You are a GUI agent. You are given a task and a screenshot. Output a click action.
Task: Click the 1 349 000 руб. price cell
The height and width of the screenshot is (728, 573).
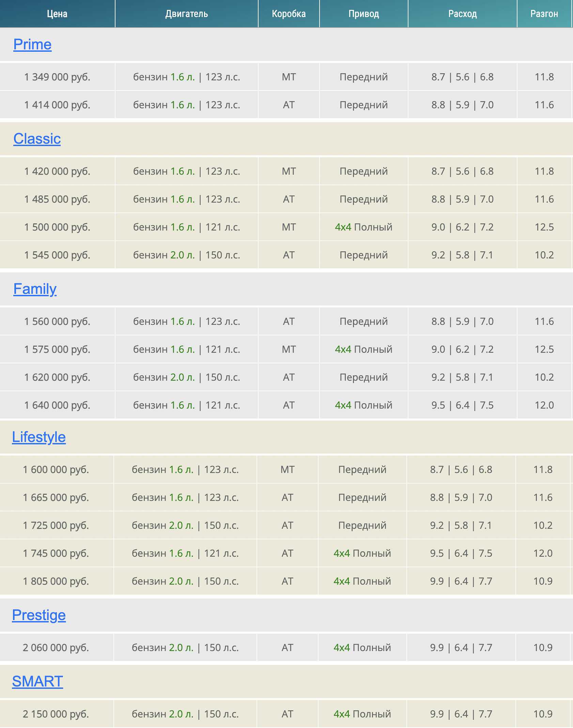57,77
